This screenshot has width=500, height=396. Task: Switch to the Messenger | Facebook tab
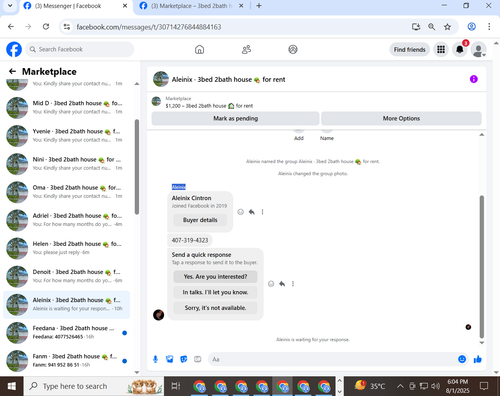pos(68,6)
